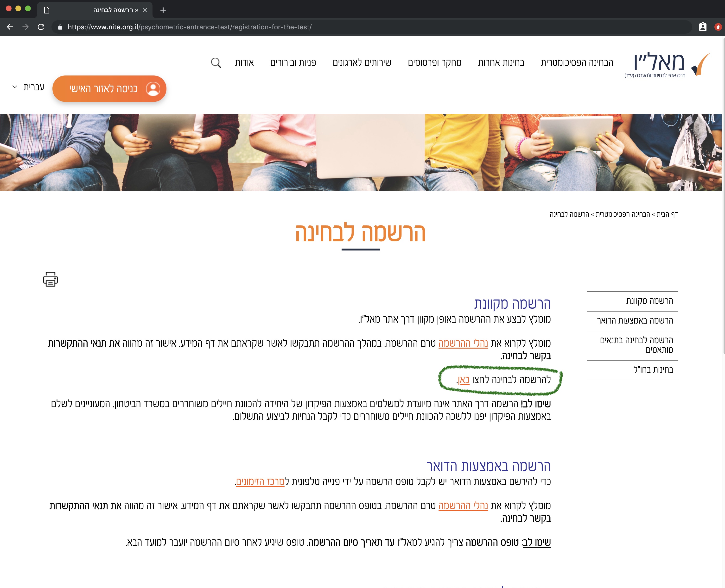Open the מחקר ופרסומים menu item
Screen dimensions: 725x588
click(434, 63)
